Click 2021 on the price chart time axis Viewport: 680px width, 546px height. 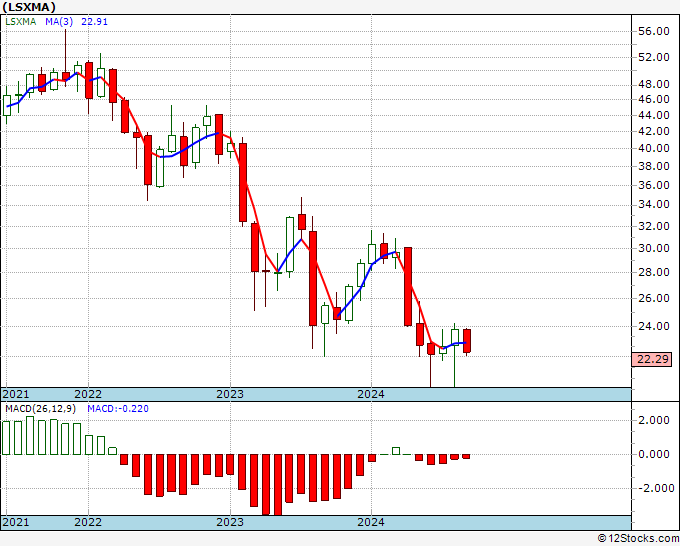click(x=16, y=394)
